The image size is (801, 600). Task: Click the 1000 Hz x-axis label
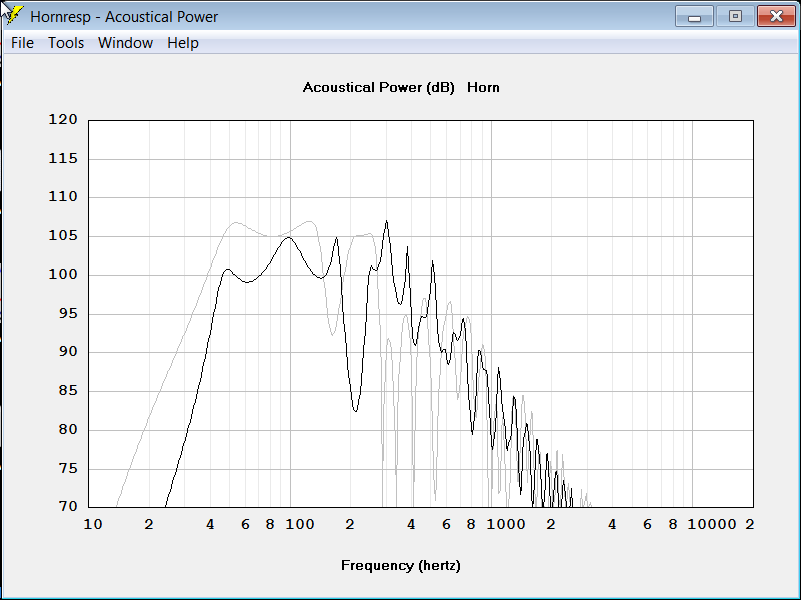point(506,524)
